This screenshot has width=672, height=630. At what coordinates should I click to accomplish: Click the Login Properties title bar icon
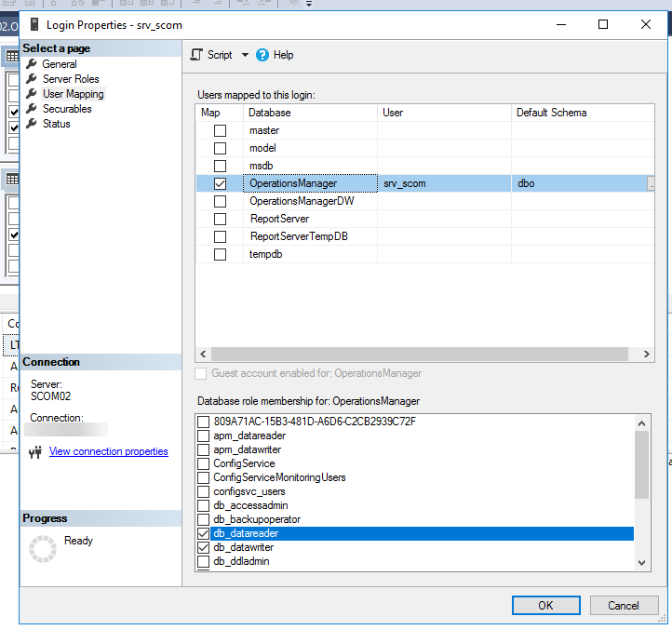click(34, 24)
